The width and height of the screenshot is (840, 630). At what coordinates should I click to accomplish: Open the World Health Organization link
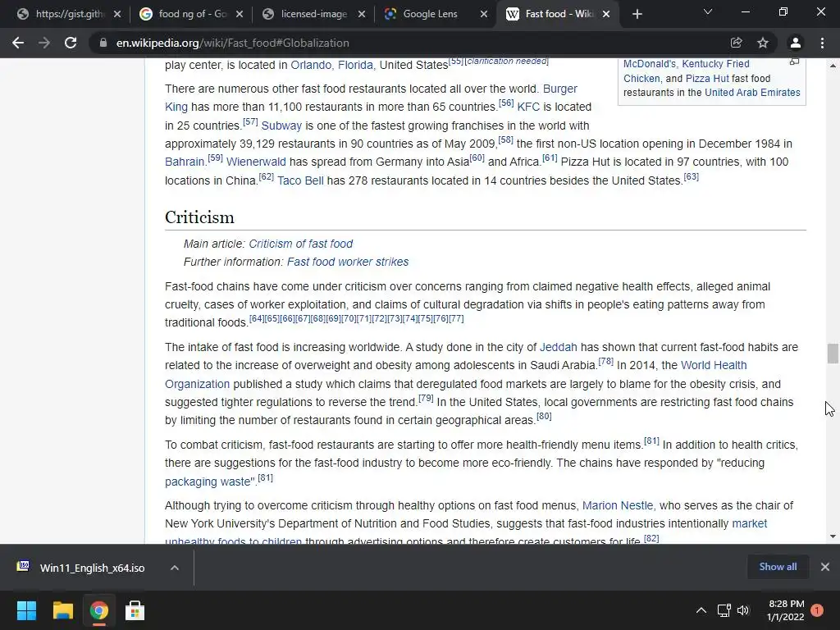(714, 365)
